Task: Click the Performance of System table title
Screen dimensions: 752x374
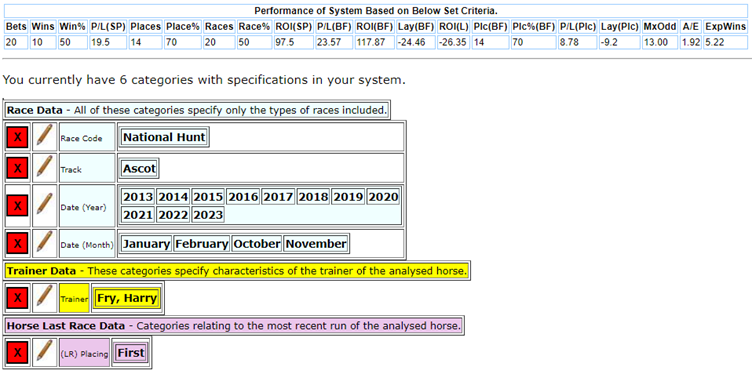Action: pyautogui.click(x=376, y=11)
